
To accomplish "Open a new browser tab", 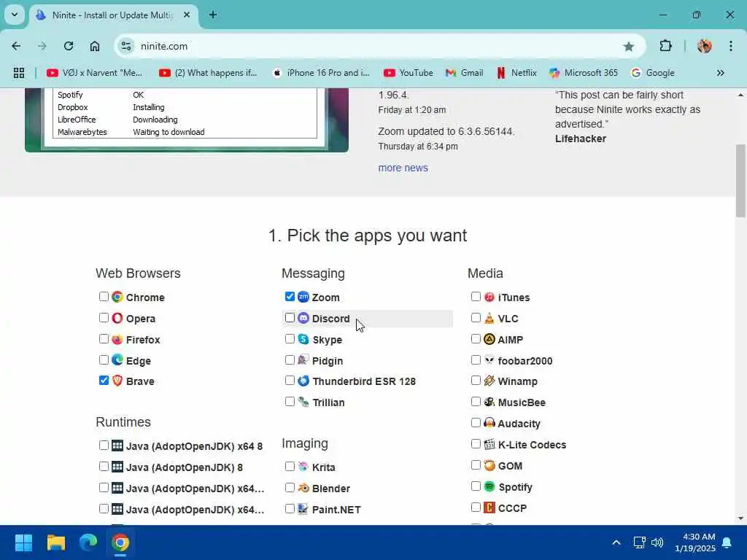I will 213,15.
